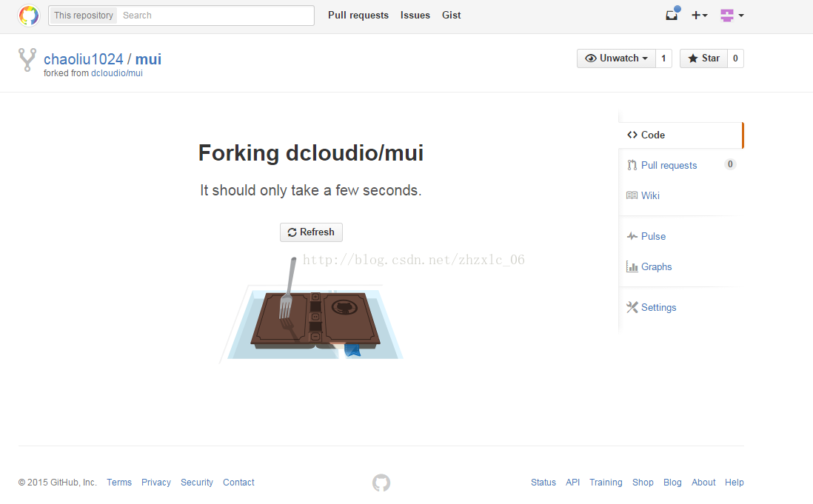Open the Shop footer link
This screenshot has height=504, width=813.
(x=643, y=483)
